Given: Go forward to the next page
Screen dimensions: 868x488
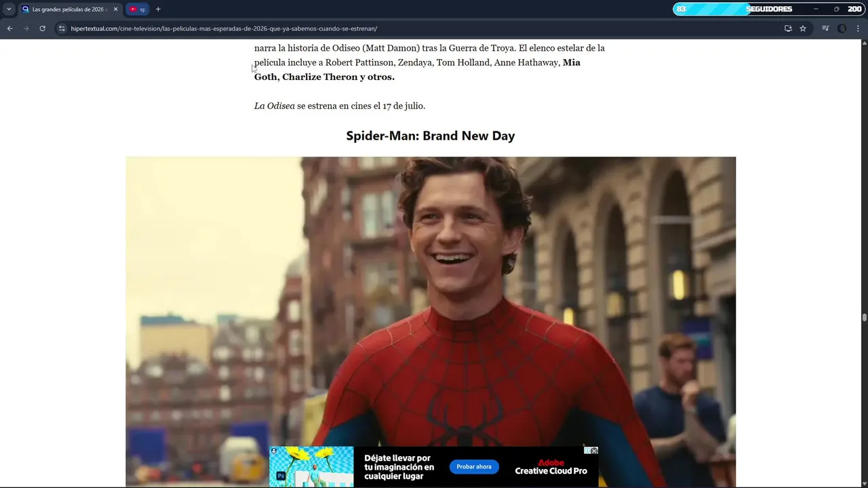Looking at the screenshot, I should coord(26,28).
